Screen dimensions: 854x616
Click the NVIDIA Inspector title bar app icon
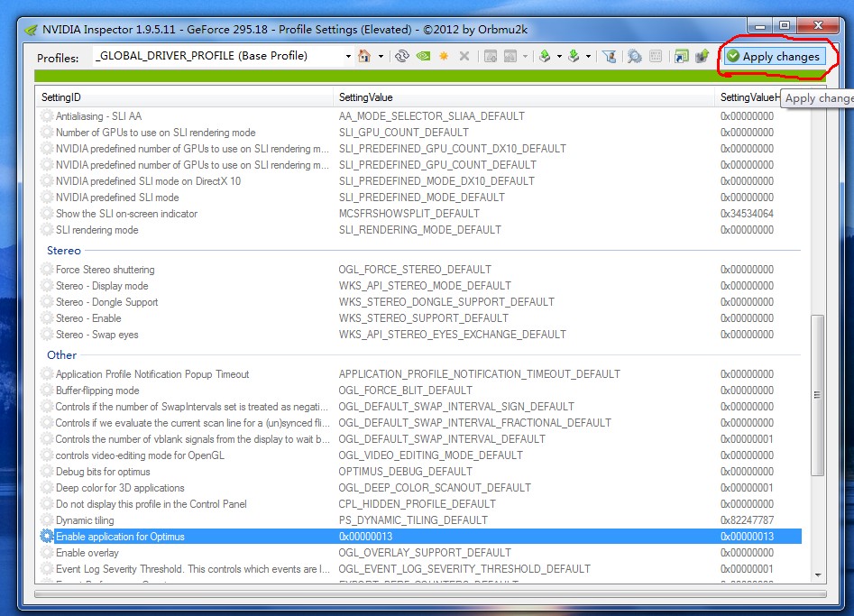32,30
